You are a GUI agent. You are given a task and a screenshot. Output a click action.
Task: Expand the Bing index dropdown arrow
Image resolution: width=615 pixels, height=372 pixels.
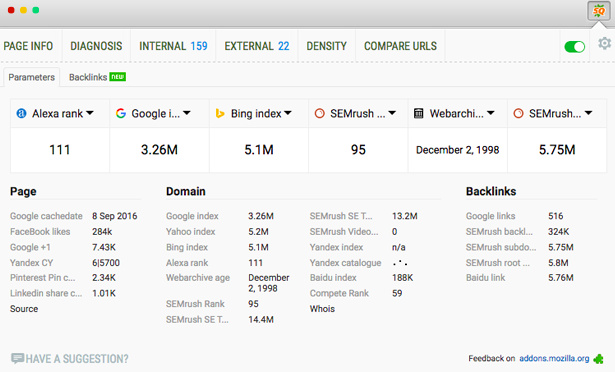[x=288, y=113]
